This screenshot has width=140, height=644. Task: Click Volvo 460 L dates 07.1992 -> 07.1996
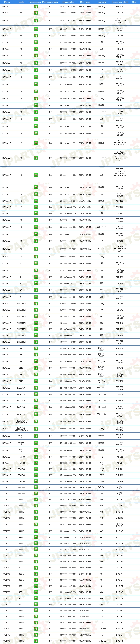click(68, 568)
